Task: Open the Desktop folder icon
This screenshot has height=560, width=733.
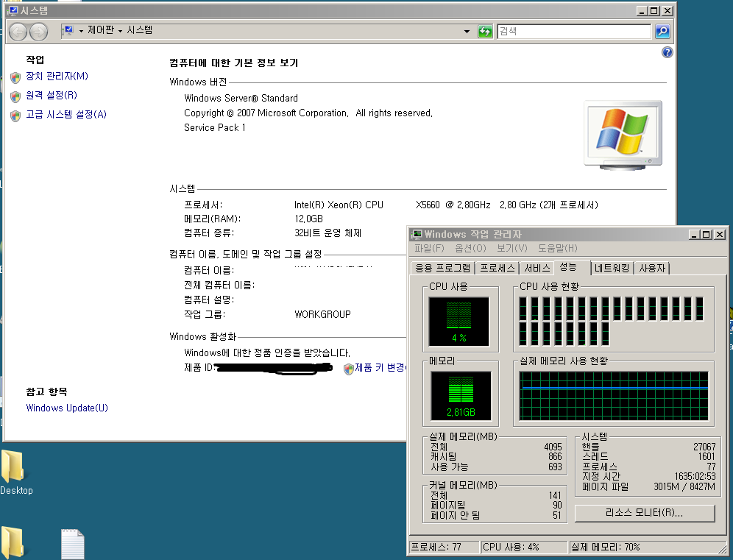Action: pyautogui.click(x=13, y=466)
